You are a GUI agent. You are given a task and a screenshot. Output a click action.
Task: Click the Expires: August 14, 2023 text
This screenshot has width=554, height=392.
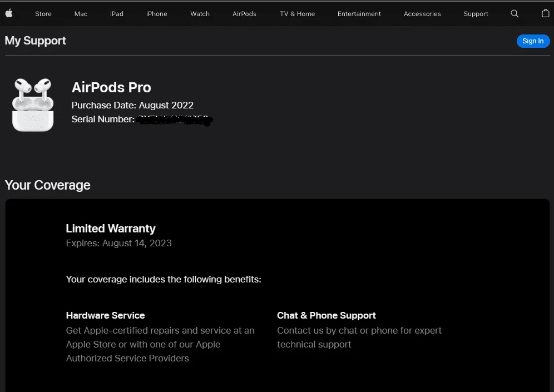(x=118, y=243)
